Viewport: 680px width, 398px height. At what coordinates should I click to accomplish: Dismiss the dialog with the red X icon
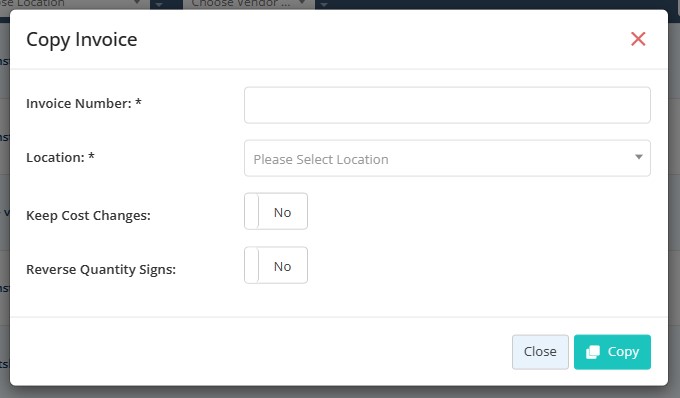[638, 39]
